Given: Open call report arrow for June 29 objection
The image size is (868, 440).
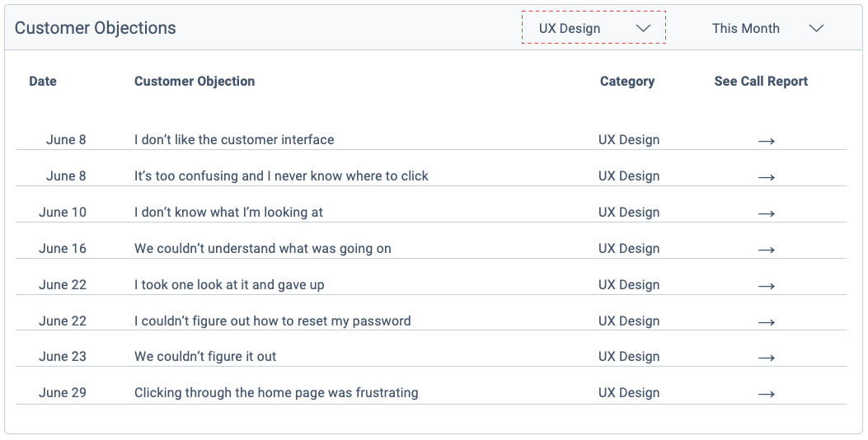Looking at the screenshot, I should pyautogui.click(x=767, y=394).
